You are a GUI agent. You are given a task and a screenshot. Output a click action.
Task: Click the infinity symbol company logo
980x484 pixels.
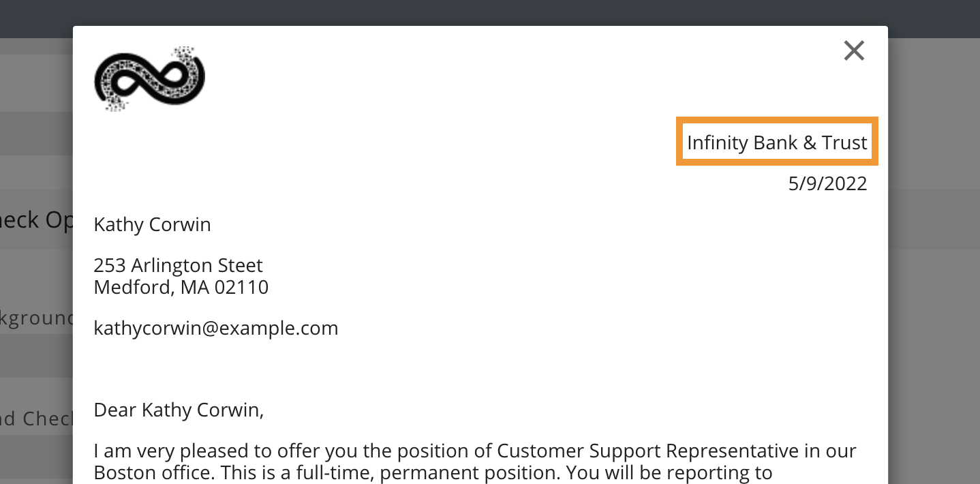(x=149, y=79)
